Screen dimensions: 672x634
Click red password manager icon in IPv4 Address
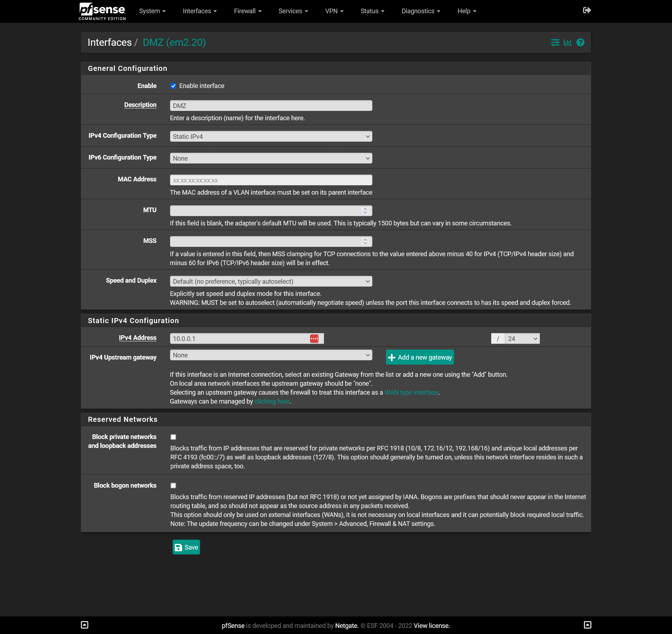click(x=314, y=338)
